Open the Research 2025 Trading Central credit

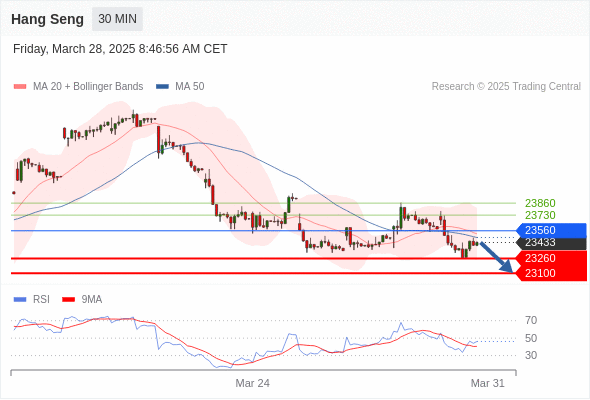click(x=506, y=87)
